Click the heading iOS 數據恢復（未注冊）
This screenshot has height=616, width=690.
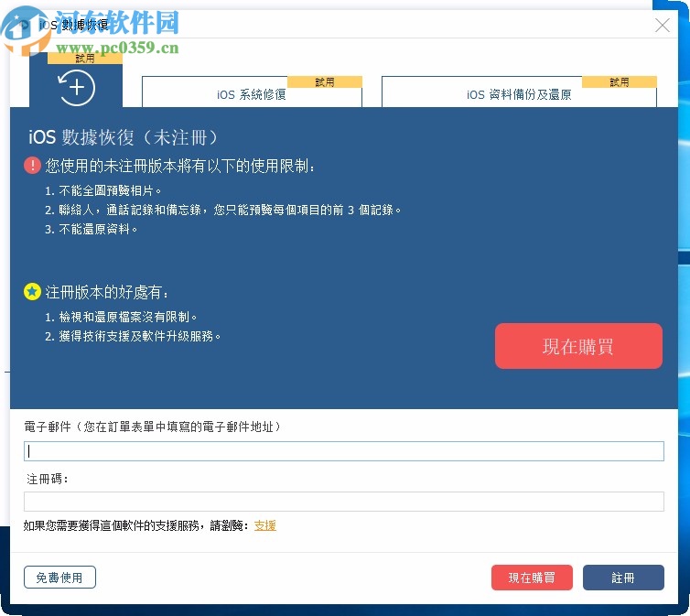tap(123, 137)
